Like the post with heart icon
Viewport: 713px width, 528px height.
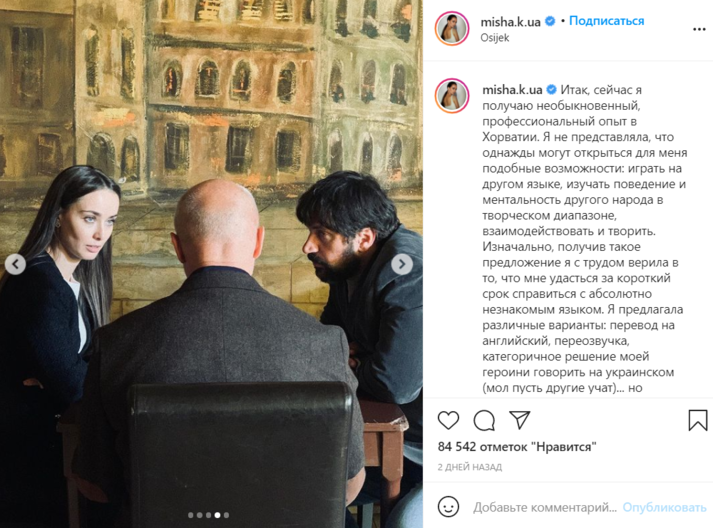tap(448, 420)
